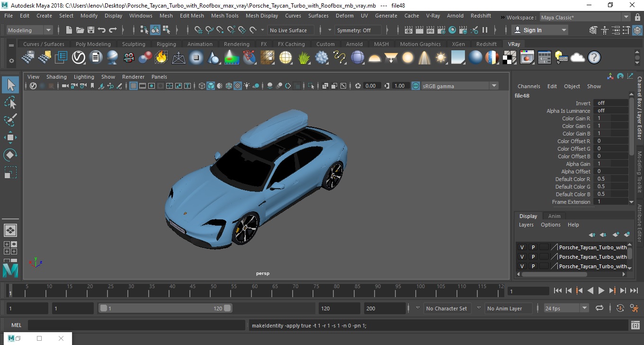Open Hypershade editor from status line
Image resolution: width=644 pixels, height=345 pixels.
tap(452, 30)
